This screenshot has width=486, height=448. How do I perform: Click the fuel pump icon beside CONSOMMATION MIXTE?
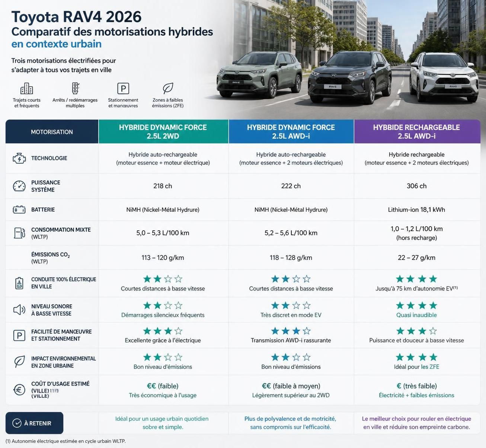click(x=19, y=233)
